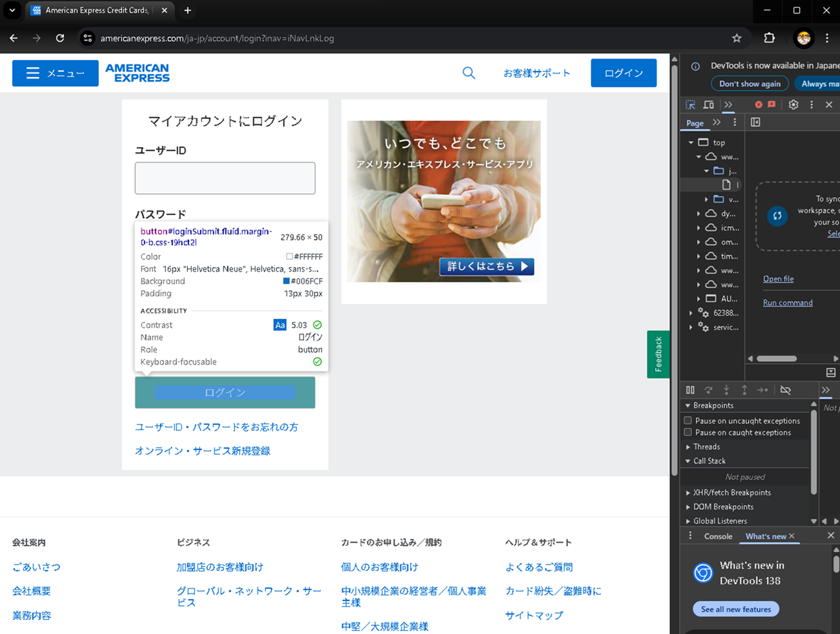Image resolution: width=840 pixels, height=634 pixels.
Task: Click the American Express logo
Action: [138, 73]
